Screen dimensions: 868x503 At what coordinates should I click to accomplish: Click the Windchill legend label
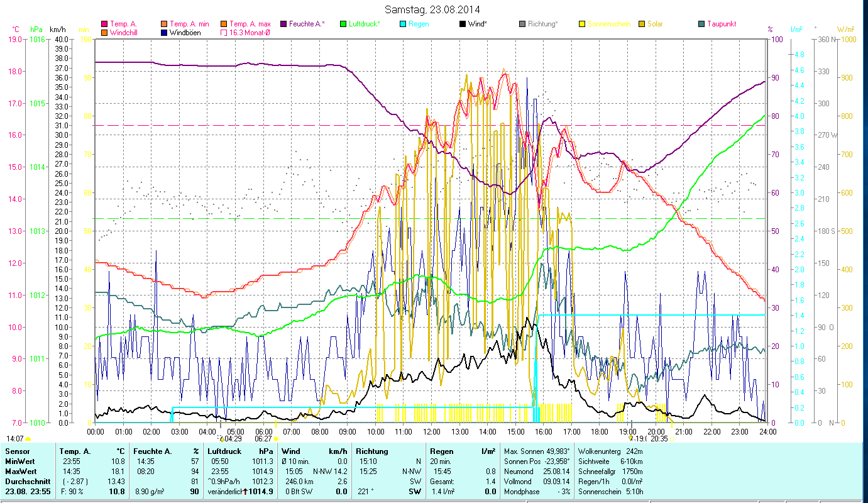point(124,32)
